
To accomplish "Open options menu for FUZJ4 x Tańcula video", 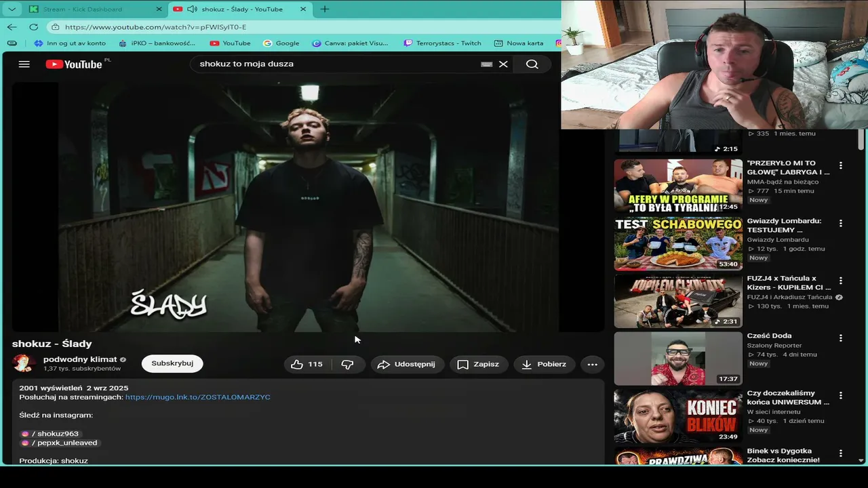I will pyautogui.click(x=841, y=281).
